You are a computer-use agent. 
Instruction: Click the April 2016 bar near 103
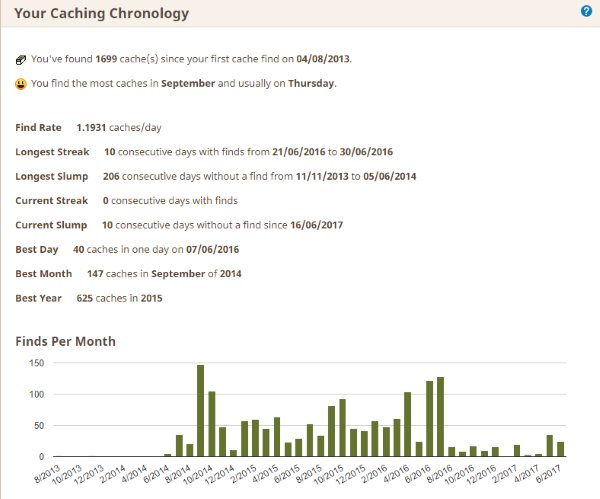click(x=408, y=424)
